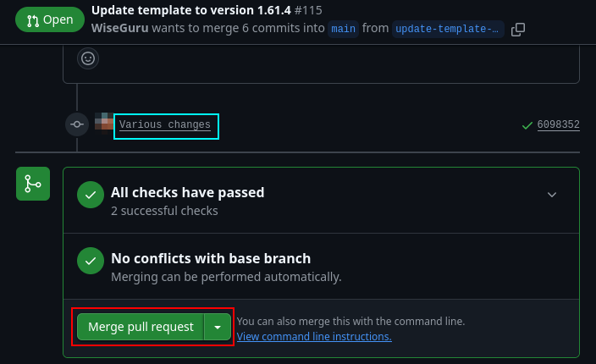
Task: Click the checkmark circle for All checks passed
Action: 91,196
